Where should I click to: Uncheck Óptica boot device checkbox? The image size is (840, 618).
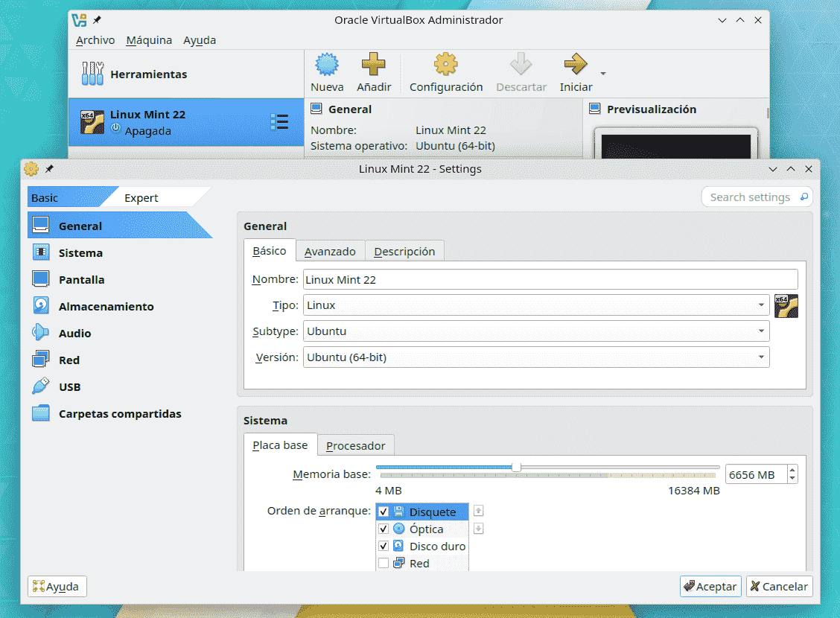(x=384, y=529)
